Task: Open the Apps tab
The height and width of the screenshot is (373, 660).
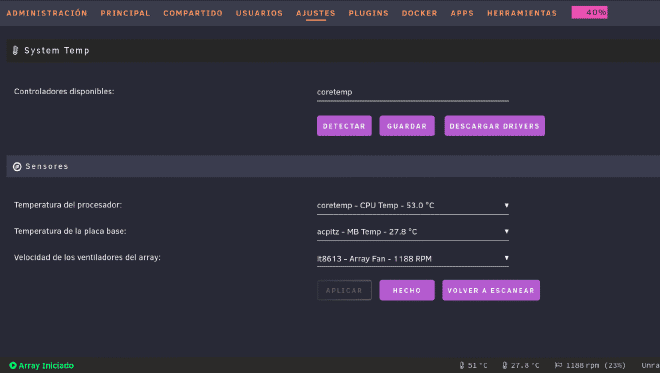Action: click(x=462, y=13)
